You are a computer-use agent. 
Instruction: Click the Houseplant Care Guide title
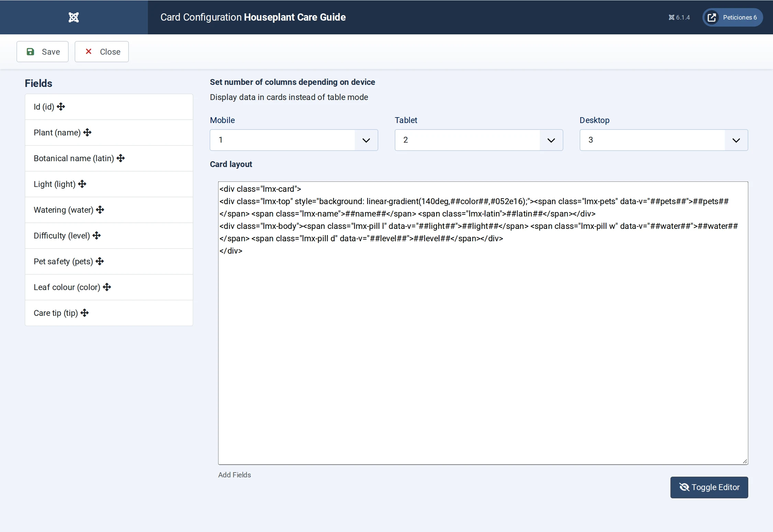click(x=295, y=17)
